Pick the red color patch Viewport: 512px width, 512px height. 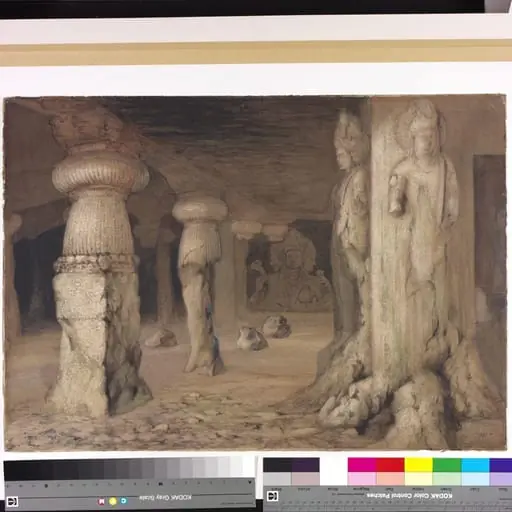(390, 465)
